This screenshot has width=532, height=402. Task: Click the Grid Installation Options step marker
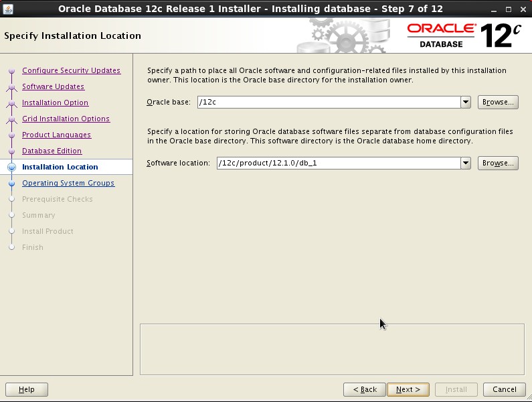point(12,120)
